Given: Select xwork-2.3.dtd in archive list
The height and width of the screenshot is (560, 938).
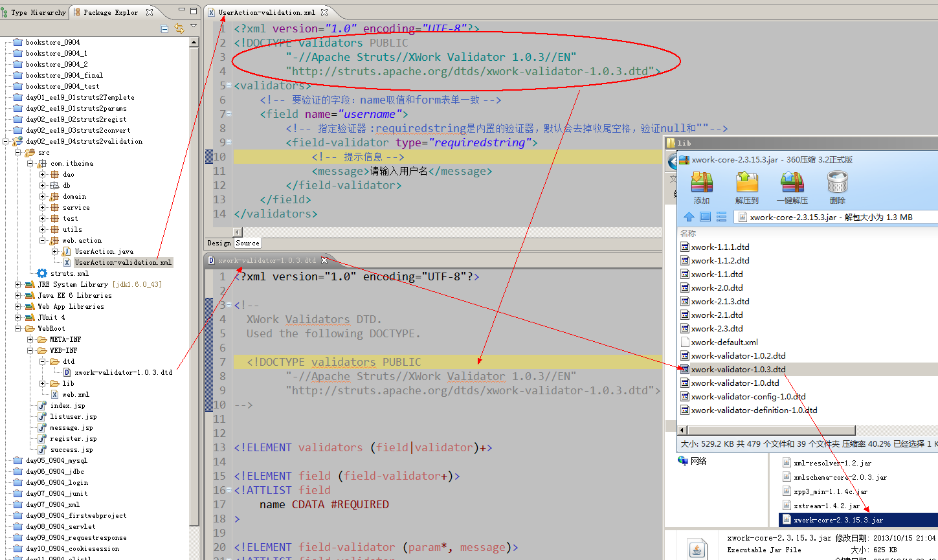Looking at the screenshot, I should pos(717,329).
